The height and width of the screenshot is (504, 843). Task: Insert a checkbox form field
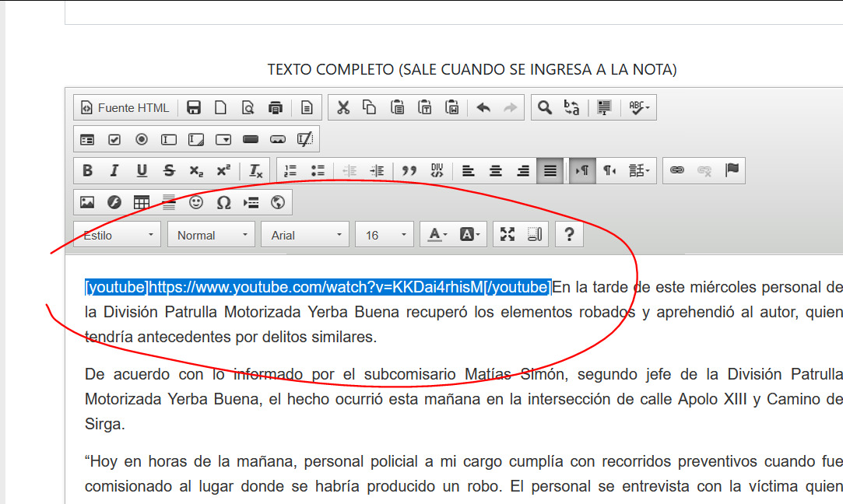[x=114, y=140]
